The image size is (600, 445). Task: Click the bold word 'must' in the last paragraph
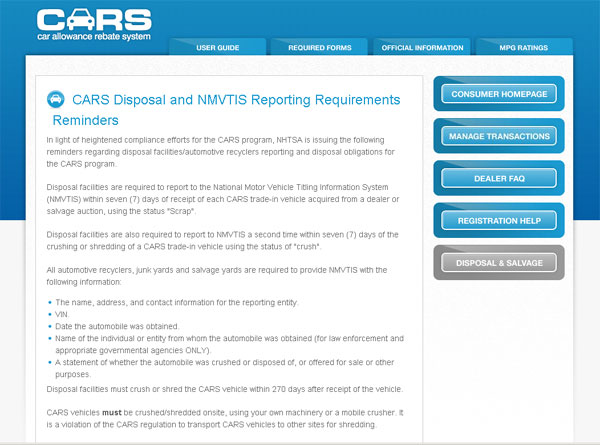pos(111,412)
